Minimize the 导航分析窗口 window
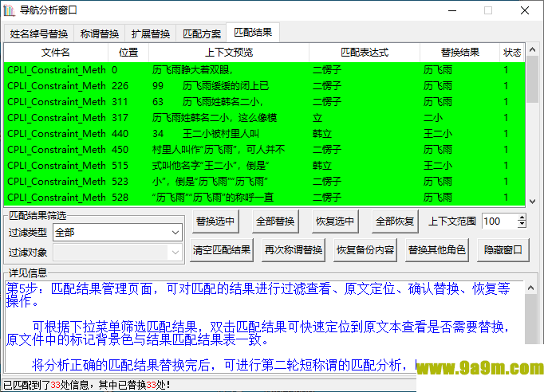 click(452, 10)
